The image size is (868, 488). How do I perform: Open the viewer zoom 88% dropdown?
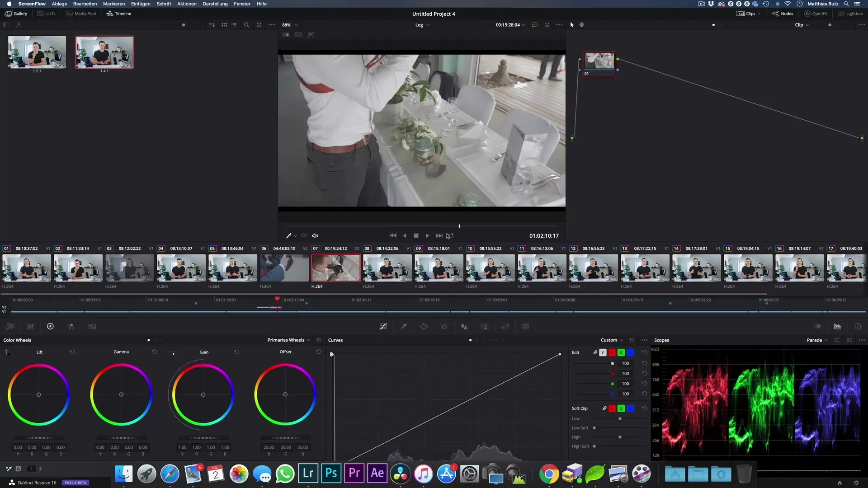tap(290, 25)
